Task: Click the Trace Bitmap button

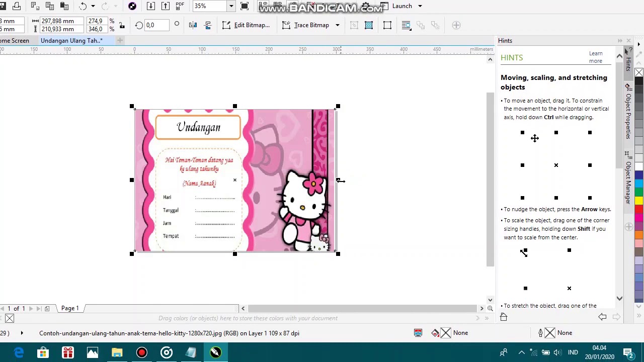Action: tap(306, 25)
